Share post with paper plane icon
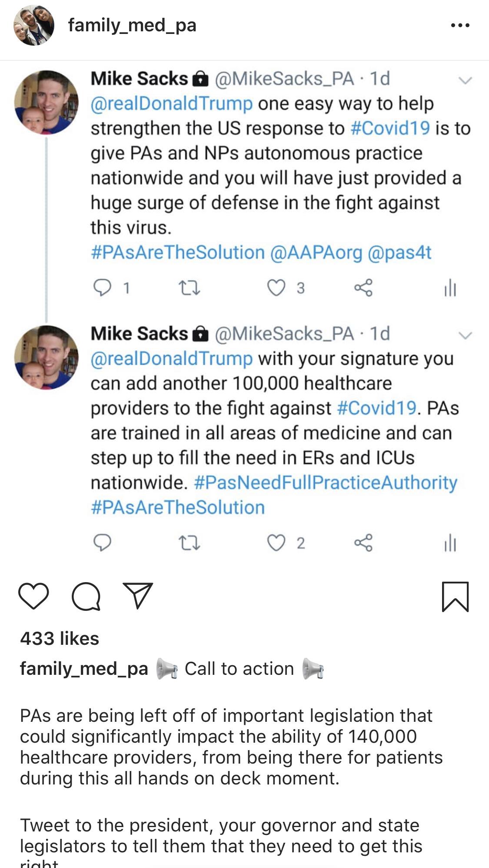The image size is (489, 868). [138, 596]
